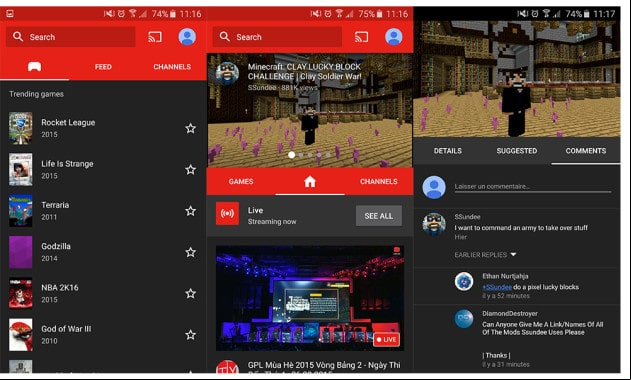Open the GPL Mùa Hè 2015 stream title
This screenshot has width=631, height=380.
click(324, 365)
